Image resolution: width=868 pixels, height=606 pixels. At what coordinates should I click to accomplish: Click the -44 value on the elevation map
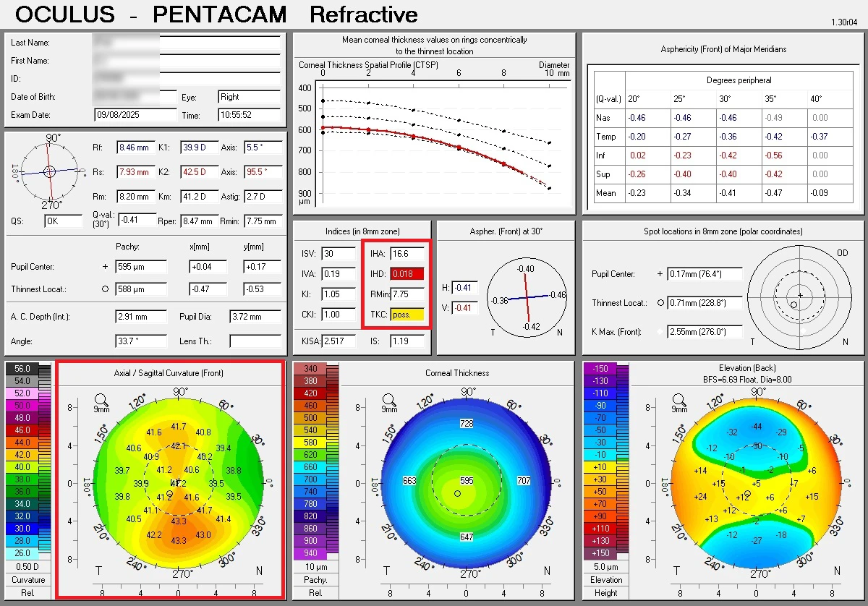tap(757, 426)
